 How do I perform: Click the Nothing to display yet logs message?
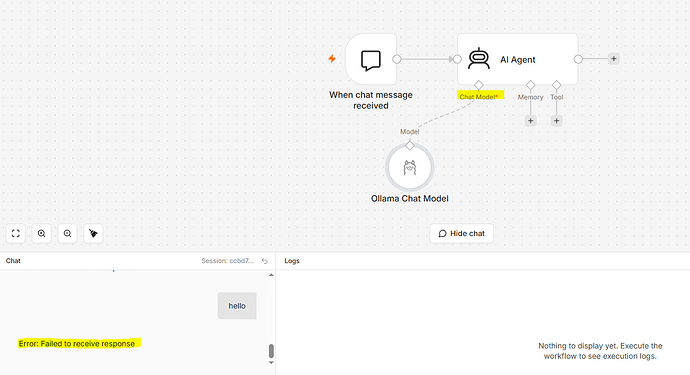click(600, 351)
